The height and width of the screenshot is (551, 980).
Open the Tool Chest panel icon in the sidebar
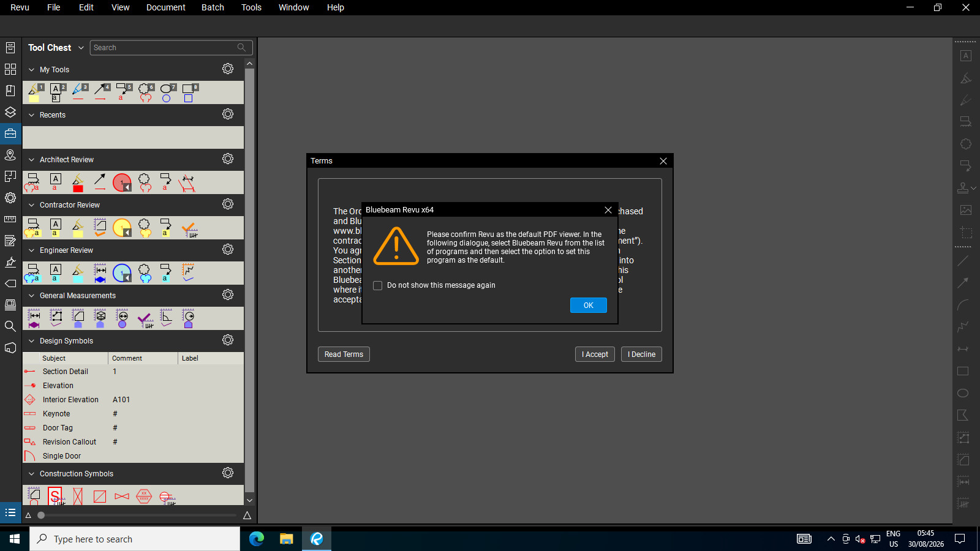(x=10, y=133)
